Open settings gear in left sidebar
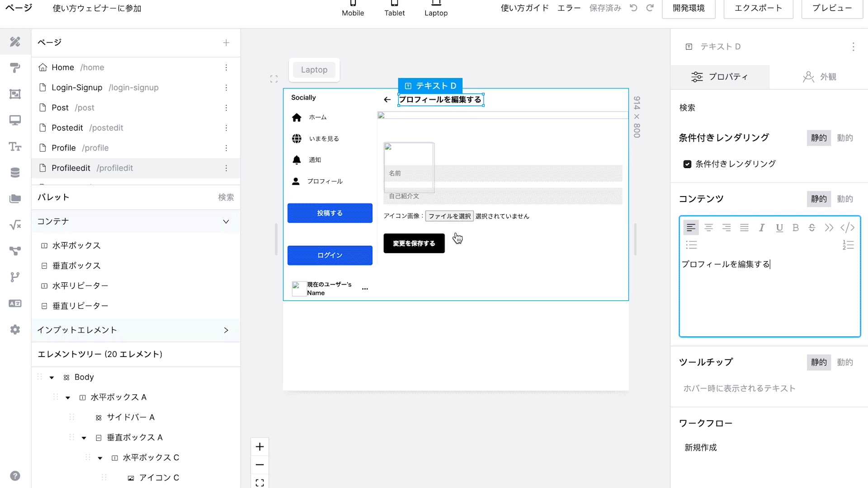The image size is (868, 488). coord(15,329)
